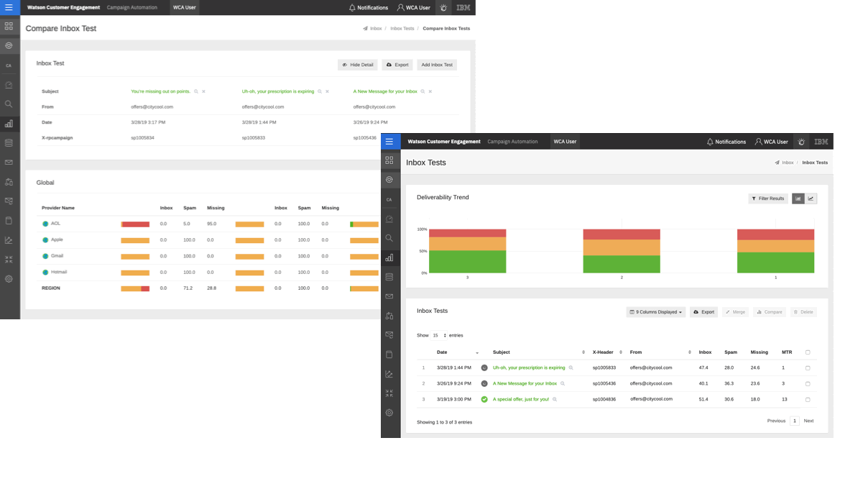This screenshot has width=868, height=484.
Task: Open dashboard grid icon in Inbox Tests sidebar
Action: point(389,160)
